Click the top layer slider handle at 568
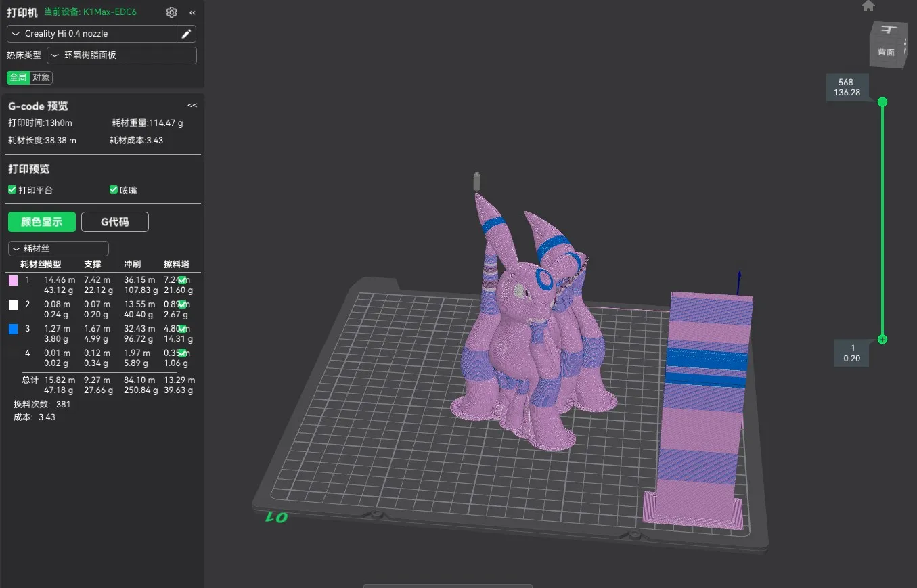Screen dimensions: 917x588 (882, 102)
